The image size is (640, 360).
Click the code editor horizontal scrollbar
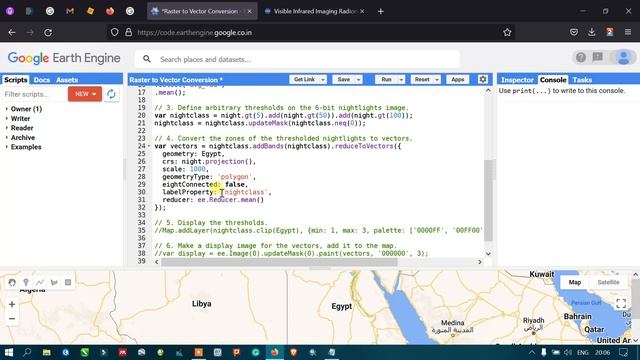pos(279,262)
